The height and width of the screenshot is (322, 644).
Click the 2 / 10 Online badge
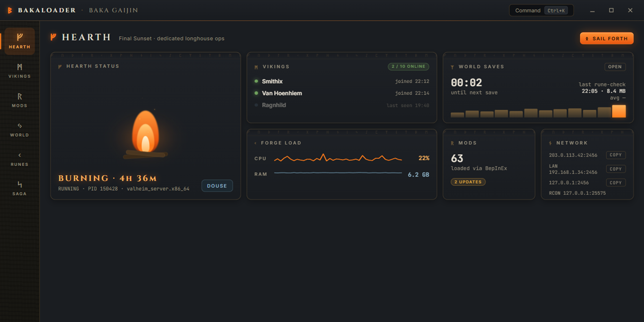408,66
